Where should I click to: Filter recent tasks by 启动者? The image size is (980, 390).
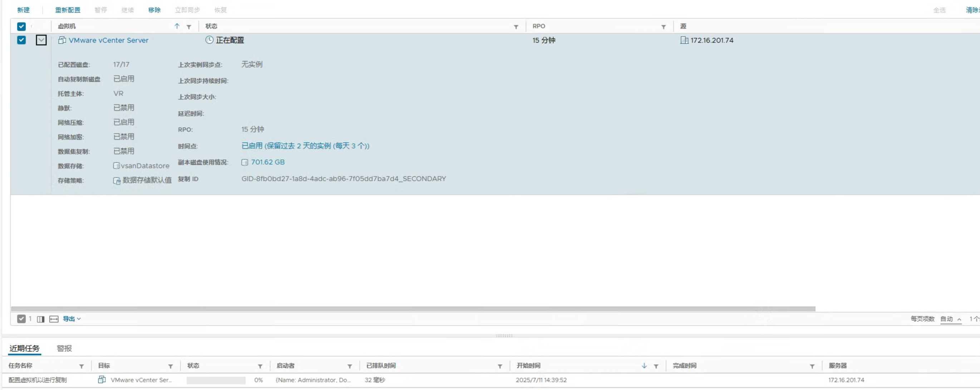(349, 366)
